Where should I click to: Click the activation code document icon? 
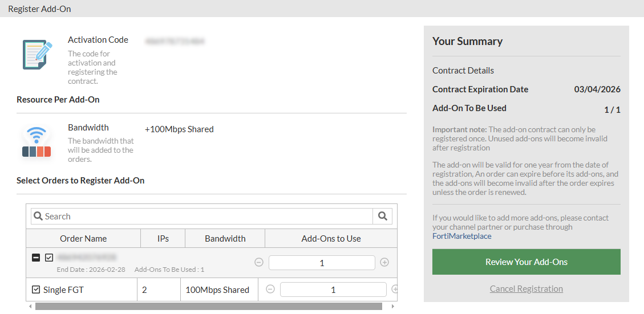point(37,54)
